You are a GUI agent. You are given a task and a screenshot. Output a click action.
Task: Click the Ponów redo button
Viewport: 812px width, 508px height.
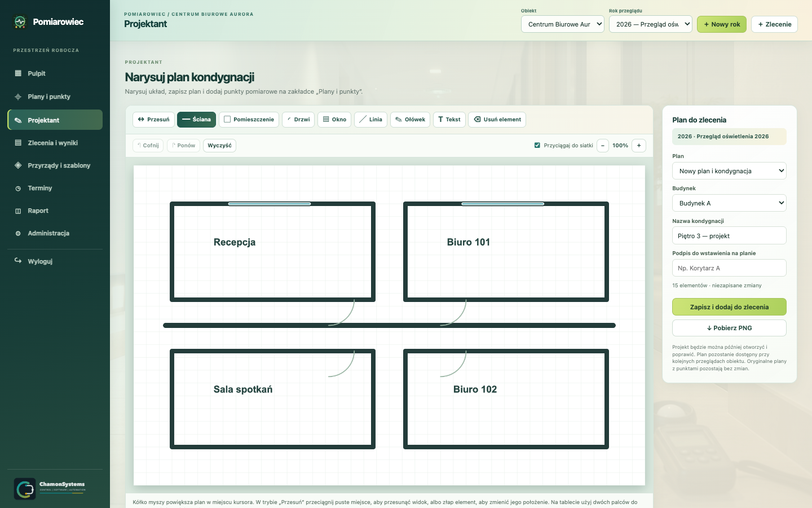[x=183, y=146]
